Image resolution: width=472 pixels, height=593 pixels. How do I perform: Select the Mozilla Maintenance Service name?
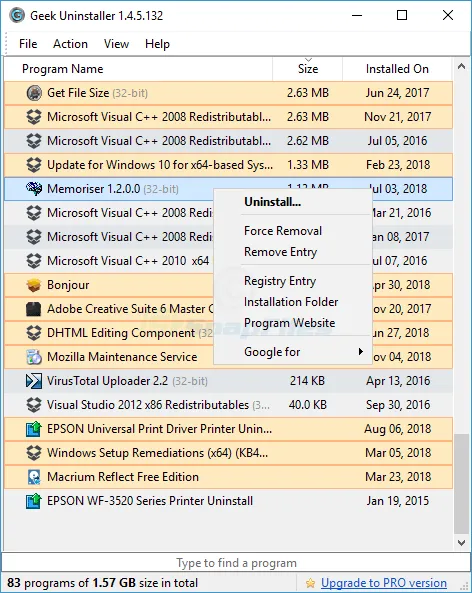[x=122, y=357]
